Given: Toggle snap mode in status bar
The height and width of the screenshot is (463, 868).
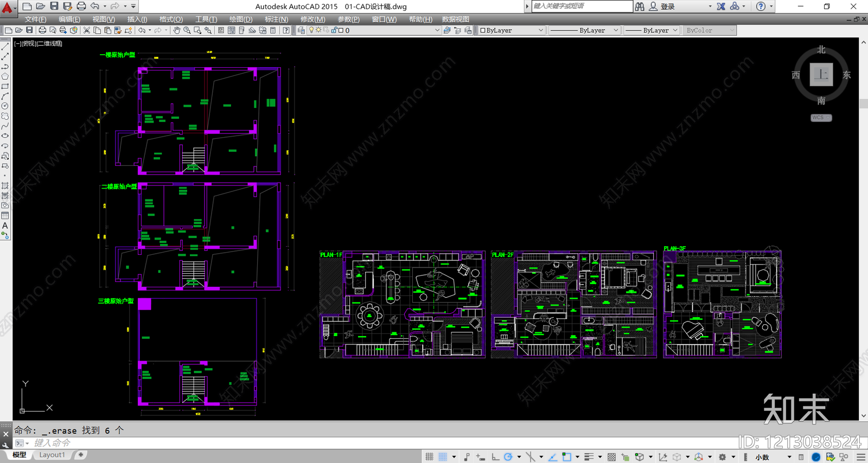Looking at the screenshot, I should point(443,457).
